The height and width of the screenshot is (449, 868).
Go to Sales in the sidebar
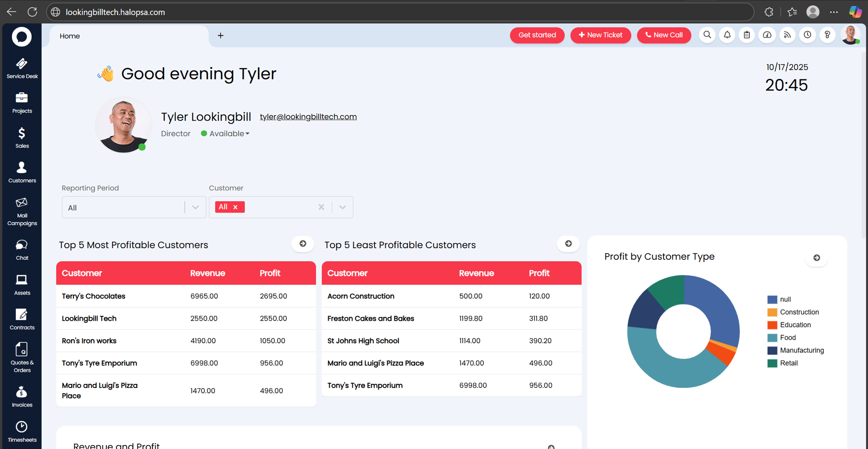pos(22,138)
